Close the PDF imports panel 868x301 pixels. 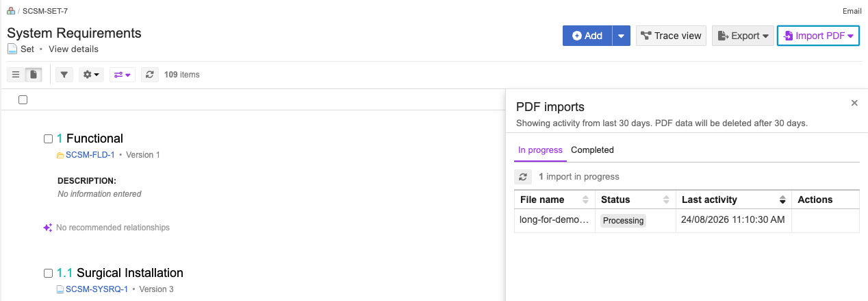point(854,103)
